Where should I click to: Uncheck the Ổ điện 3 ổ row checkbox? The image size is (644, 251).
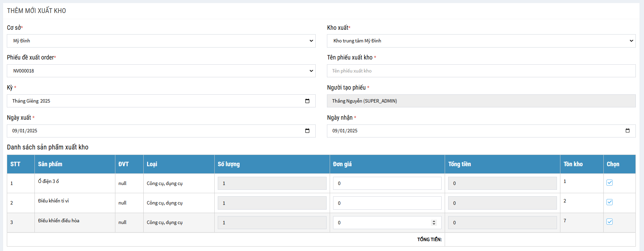point(610,183)
